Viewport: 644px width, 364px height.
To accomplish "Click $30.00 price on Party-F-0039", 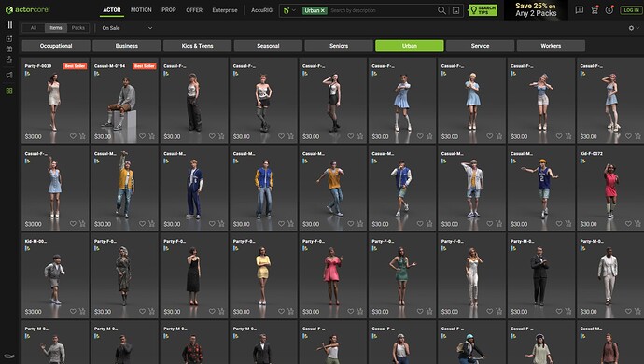I will tap(33, 136).
